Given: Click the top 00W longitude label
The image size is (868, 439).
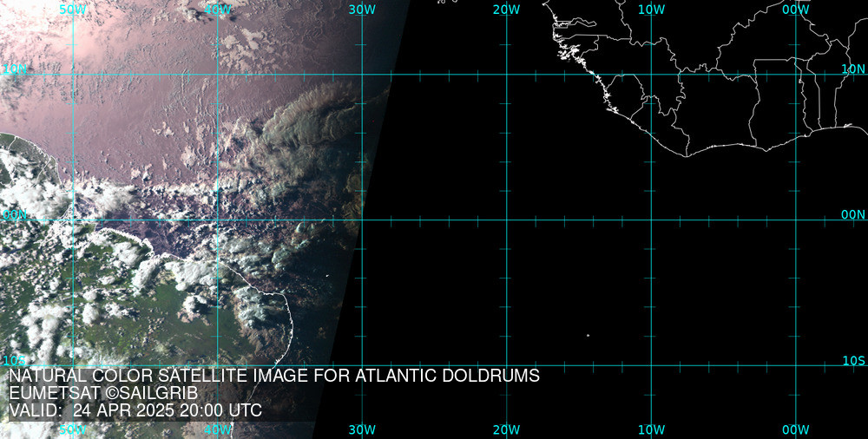Looking at the screenshot, I should click(x=795, y=10).
